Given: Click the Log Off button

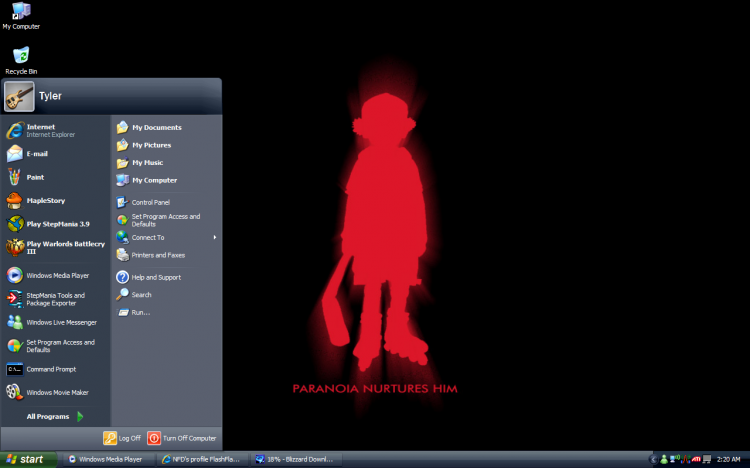Looking at the screenshot, I should 122,438.
